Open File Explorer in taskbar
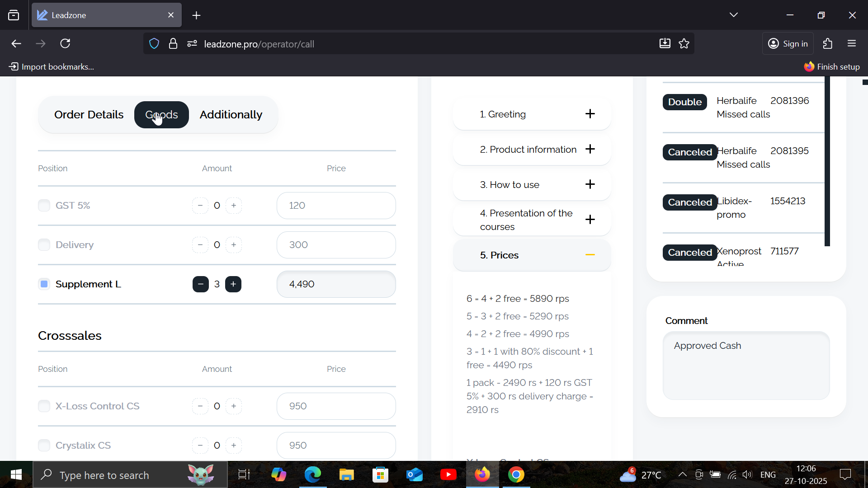Image resolution: width=868 pixels, height=488 pixels. pos(347,475)
